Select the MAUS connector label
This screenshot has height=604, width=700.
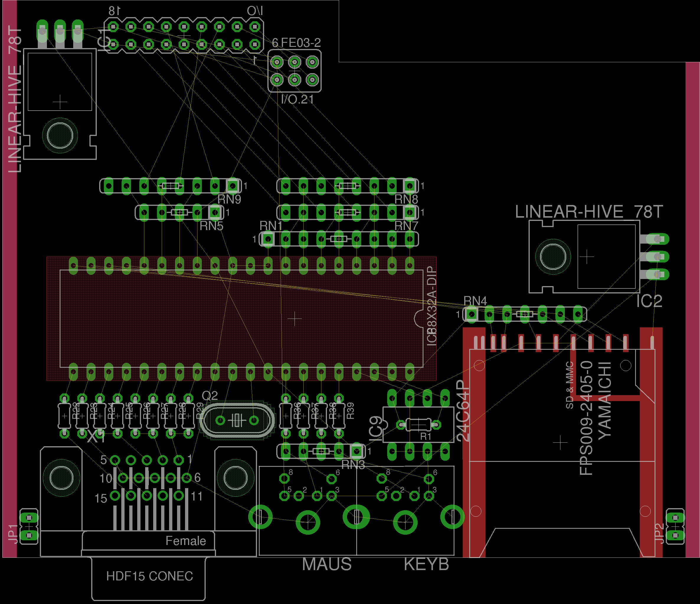(x=327, y=564)
